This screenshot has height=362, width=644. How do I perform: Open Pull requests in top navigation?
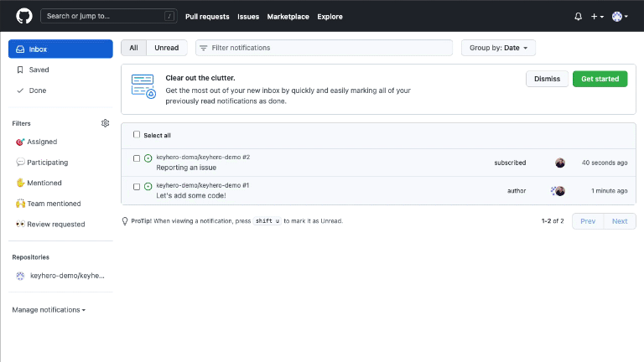coord(207,17)
